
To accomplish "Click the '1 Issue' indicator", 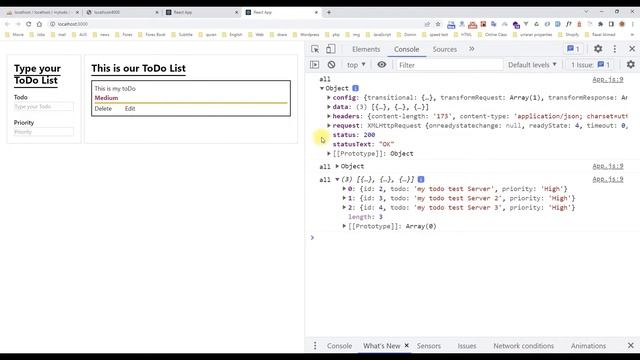I will pyautogui.click(x=590, y=65).
